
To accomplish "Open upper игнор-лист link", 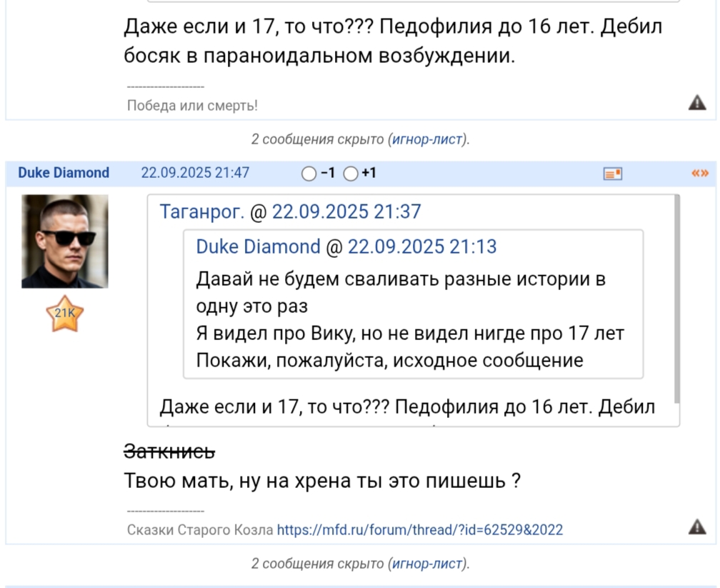I will tap(427, 139).
